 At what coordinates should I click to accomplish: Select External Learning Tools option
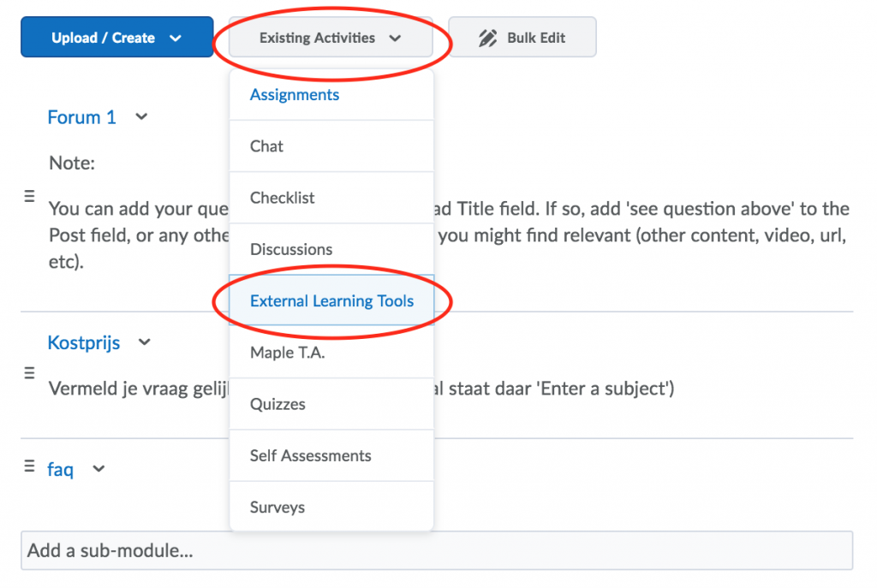(332, 301)
